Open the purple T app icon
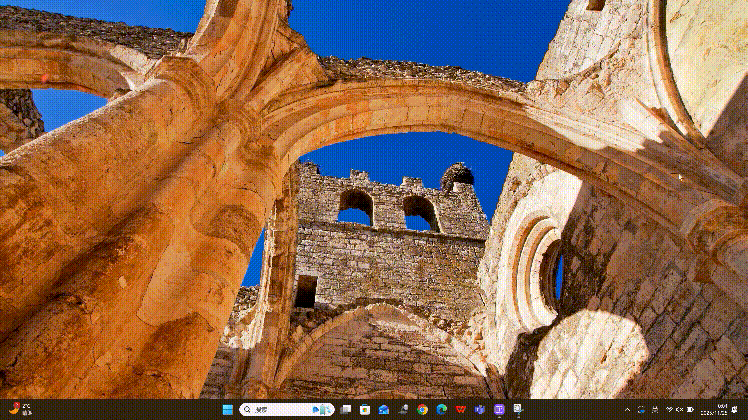748x420 pixels. tap(499, 410)
